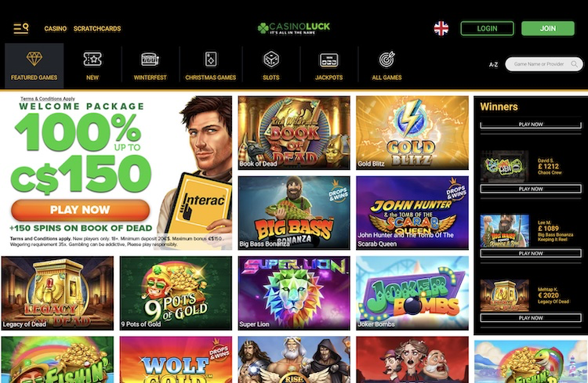The height and width of the screenshot is (383, 588).
Task: Open the hamburger search menu icon
Action: [21, 28]
